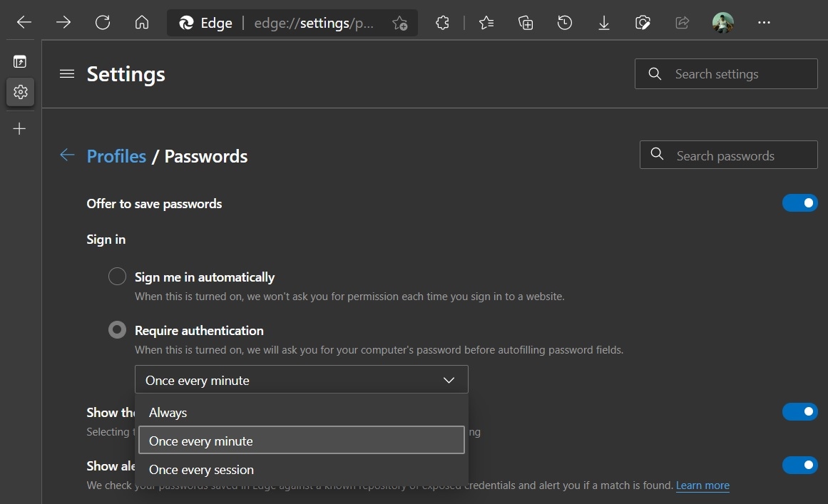Click the Extensions puzzle-piece icon
The image size is (828, 504).
pos(442,22)
